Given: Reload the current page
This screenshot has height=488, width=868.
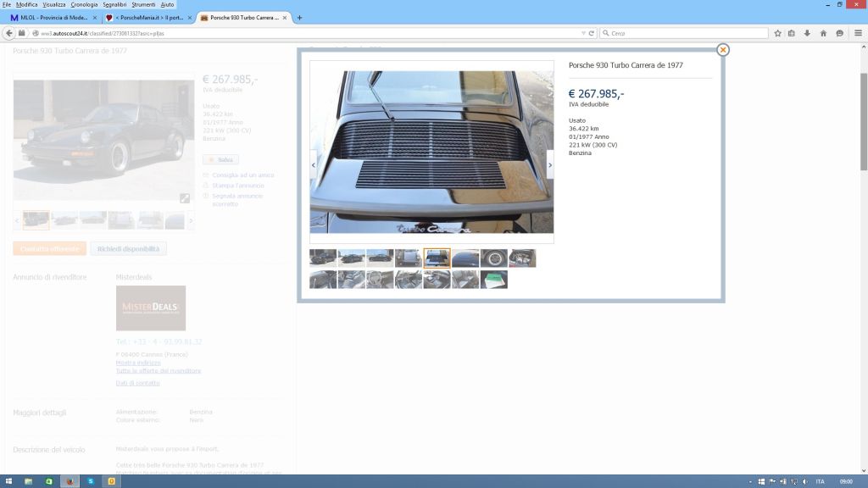Looking at the screenshot, I should pyautogui.click(x=591, y=33).
